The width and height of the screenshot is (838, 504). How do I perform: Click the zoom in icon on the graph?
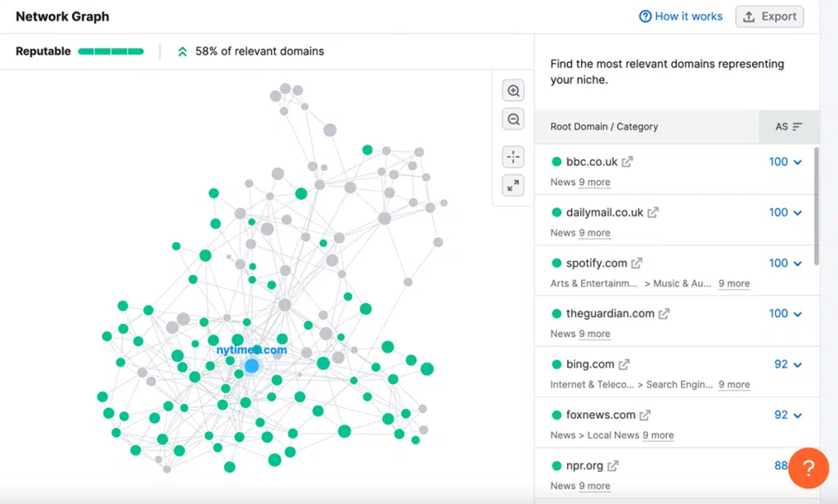pyautogui.click(x=512, y=90)
